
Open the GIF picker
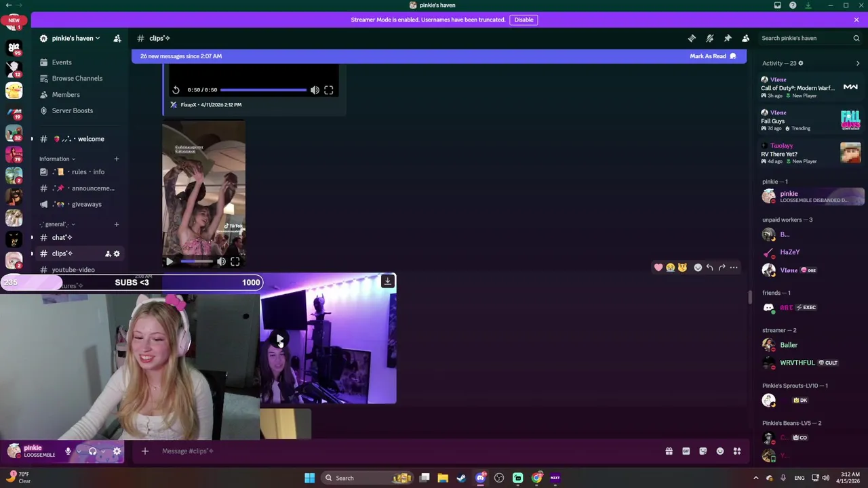(686, 451)
